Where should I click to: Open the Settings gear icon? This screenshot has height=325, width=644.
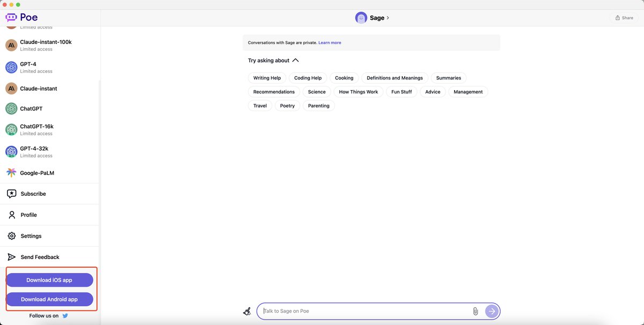(x=11, y=236)
